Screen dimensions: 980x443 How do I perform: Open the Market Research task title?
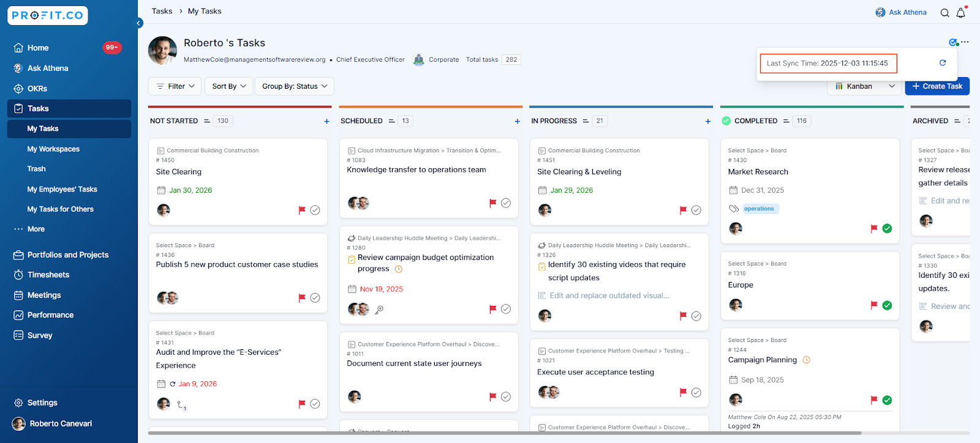758,172
